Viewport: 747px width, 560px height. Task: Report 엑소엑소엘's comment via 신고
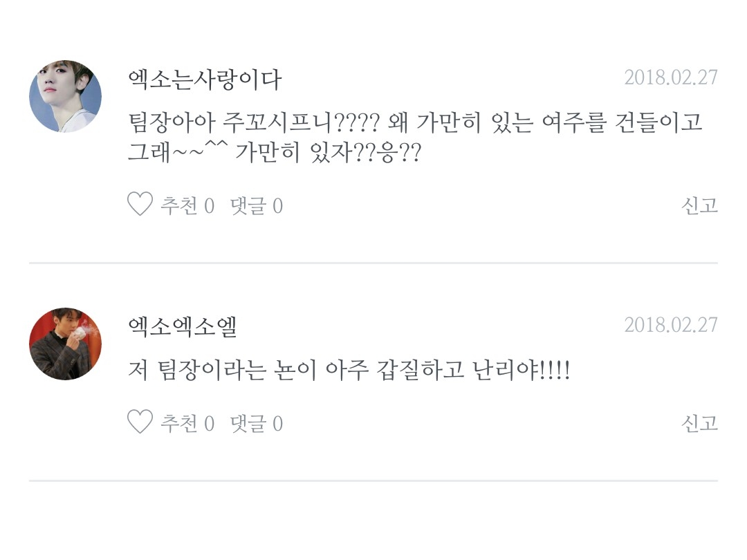(699, 423)
